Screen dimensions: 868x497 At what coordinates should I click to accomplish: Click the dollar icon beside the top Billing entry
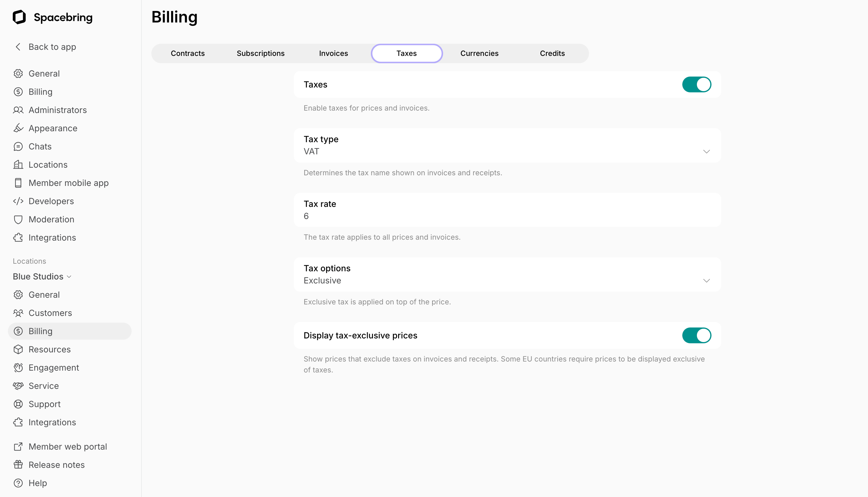(18, 92)
